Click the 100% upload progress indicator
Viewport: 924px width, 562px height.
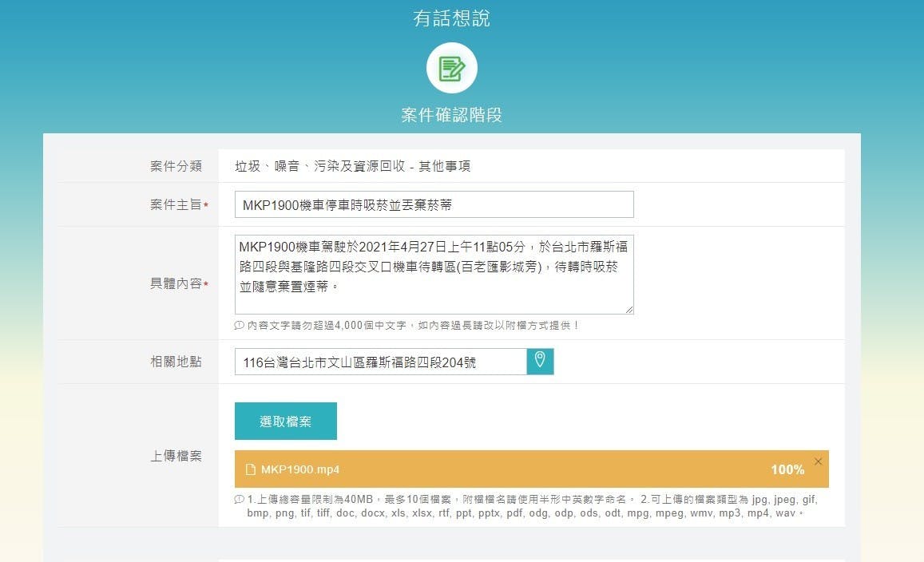coord(787,469)
